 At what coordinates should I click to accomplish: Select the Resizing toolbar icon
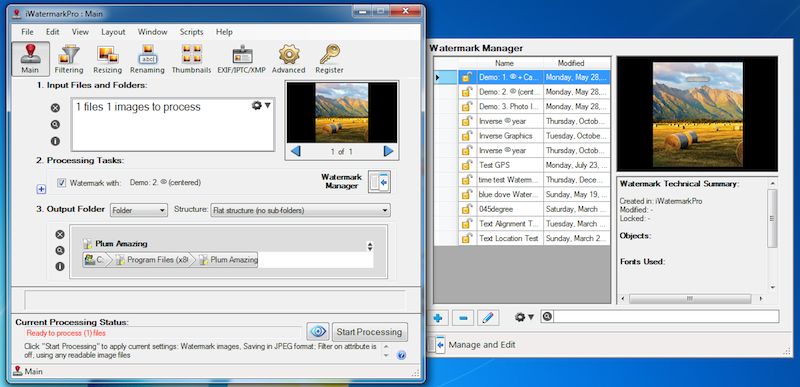[x=108, y=59]
